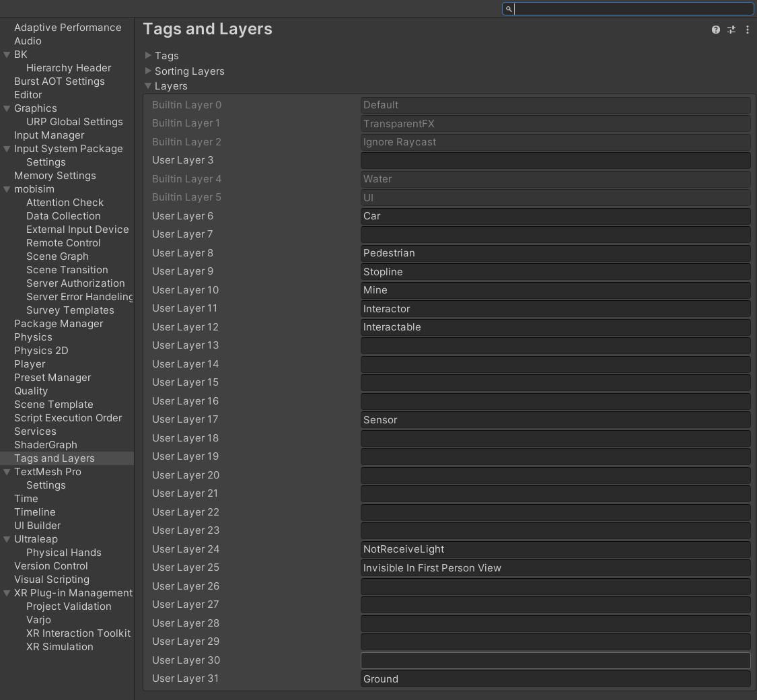Select Survey Templates item
Image resolution: width=757 pixels, height=700 pixels.
pyautogui.click(x=70, y=310)
